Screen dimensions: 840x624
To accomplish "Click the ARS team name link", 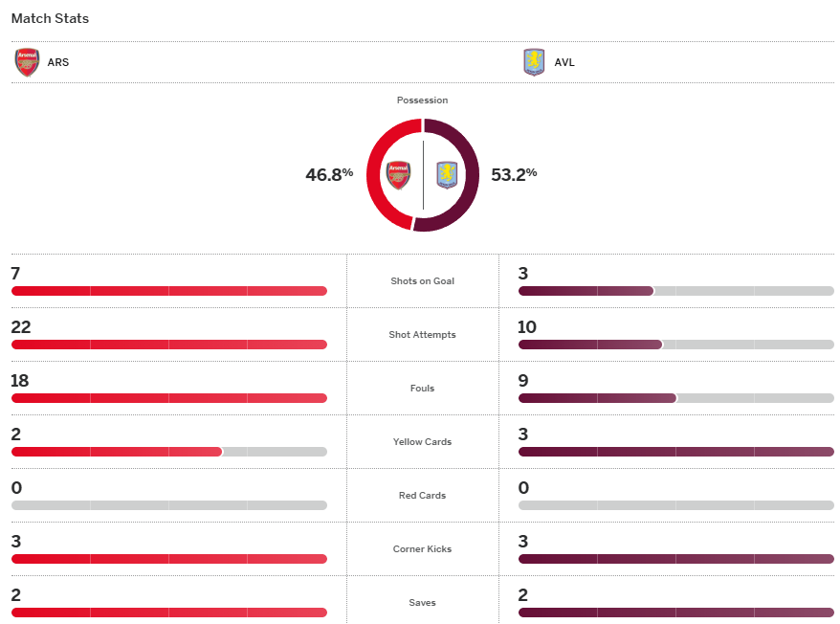I will click(58, 63).
